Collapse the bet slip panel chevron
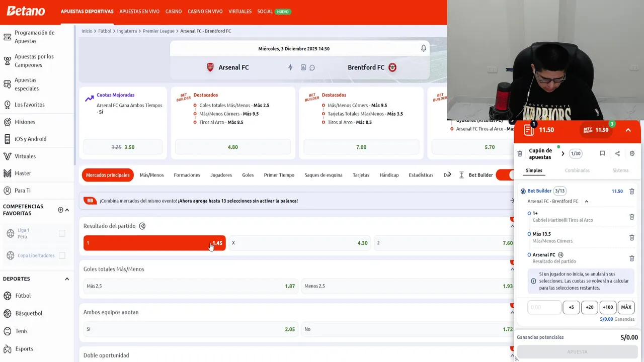The height and width of the screenshot is (362, 644). [628, 130]
